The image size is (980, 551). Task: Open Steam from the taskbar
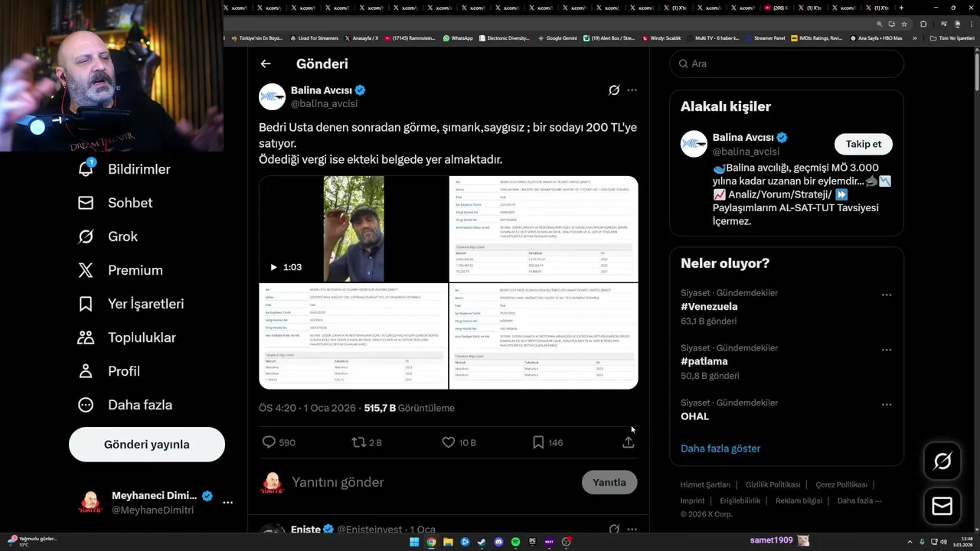(x=482, y=542)
